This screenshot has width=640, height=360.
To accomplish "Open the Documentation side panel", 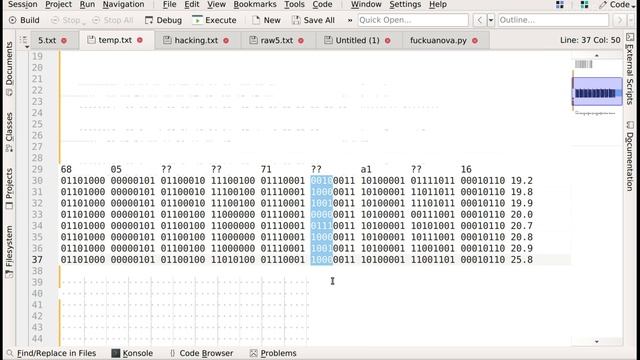I will click(x=630, y=156).
